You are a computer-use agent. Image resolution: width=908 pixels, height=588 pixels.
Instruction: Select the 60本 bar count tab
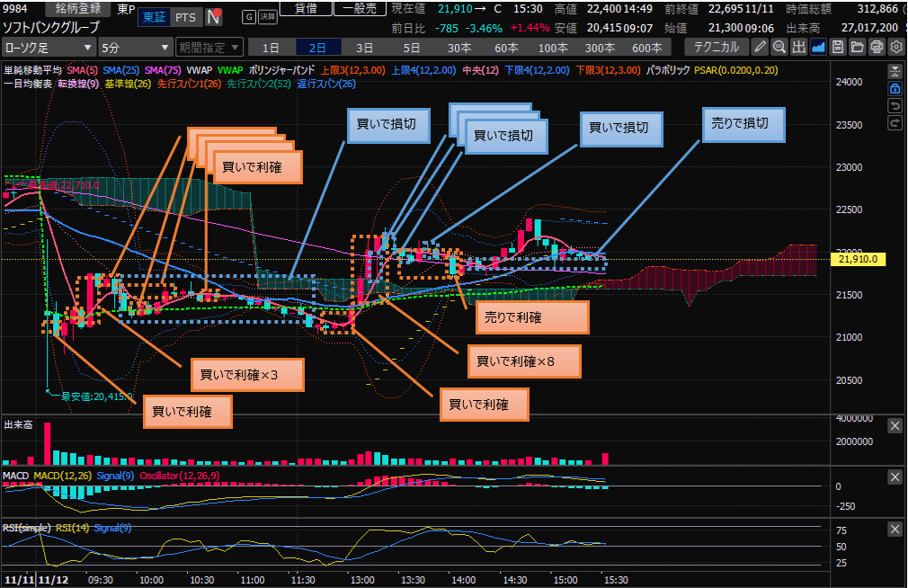506,47
